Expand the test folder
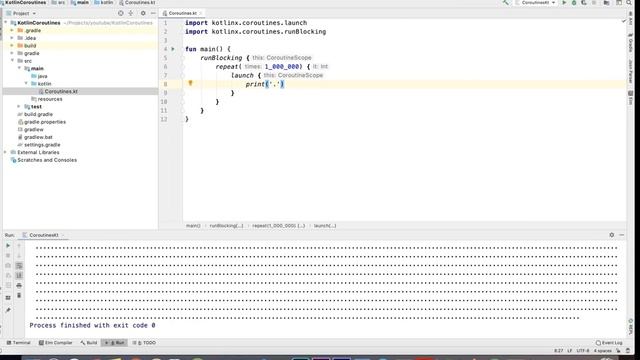This screenshot has width=640, height=360. [19, 107]
